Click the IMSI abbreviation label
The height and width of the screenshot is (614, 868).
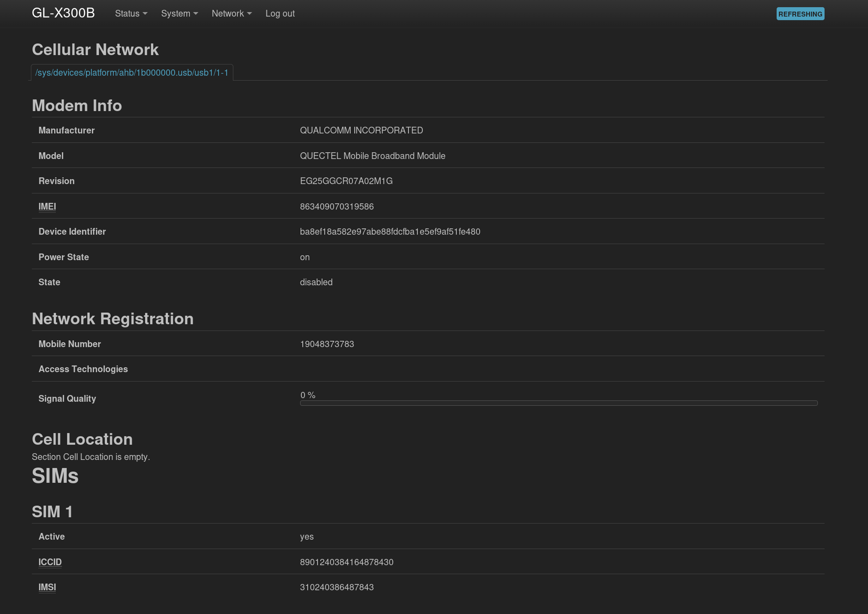[47, 587]
